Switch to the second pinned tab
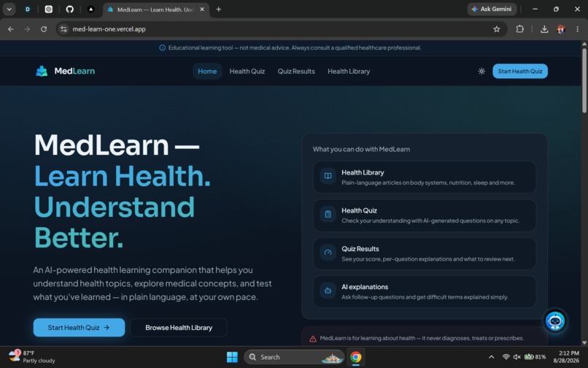 point(49,9)
